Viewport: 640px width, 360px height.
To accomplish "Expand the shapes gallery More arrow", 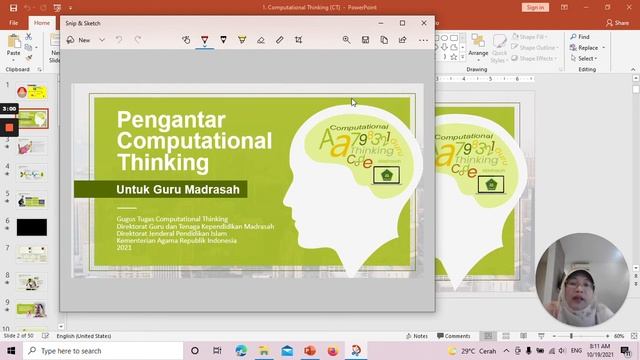I will (462, 57).
